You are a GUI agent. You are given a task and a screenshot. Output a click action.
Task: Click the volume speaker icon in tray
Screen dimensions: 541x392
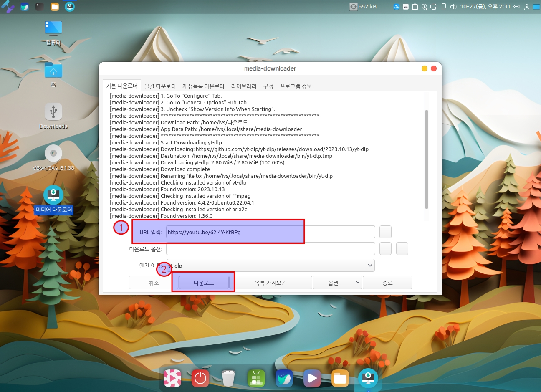[x=453, y=7]
